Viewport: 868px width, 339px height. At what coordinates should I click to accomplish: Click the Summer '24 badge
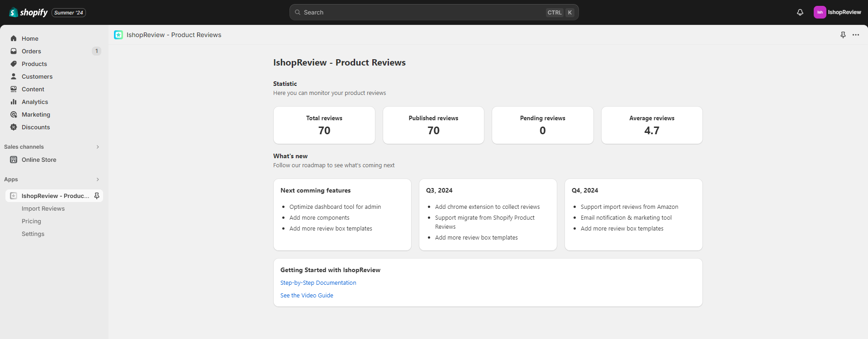(69, 13)
